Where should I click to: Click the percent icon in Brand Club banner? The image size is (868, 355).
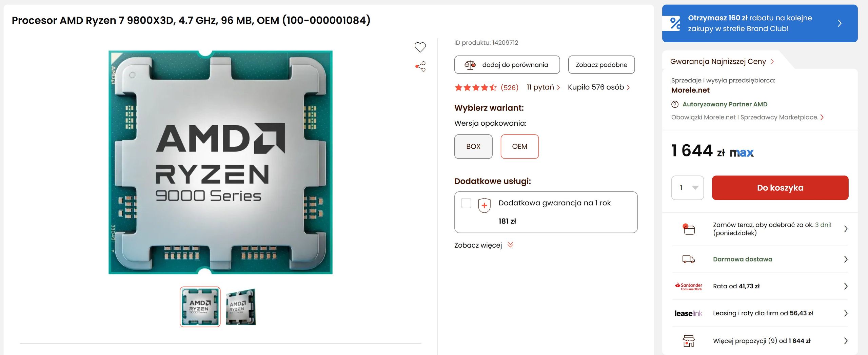(675, 23)
